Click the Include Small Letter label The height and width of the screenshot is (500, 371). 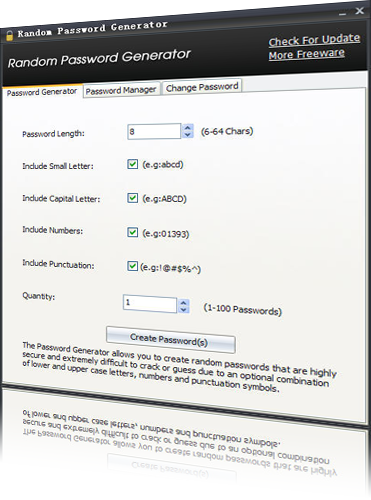58,166
